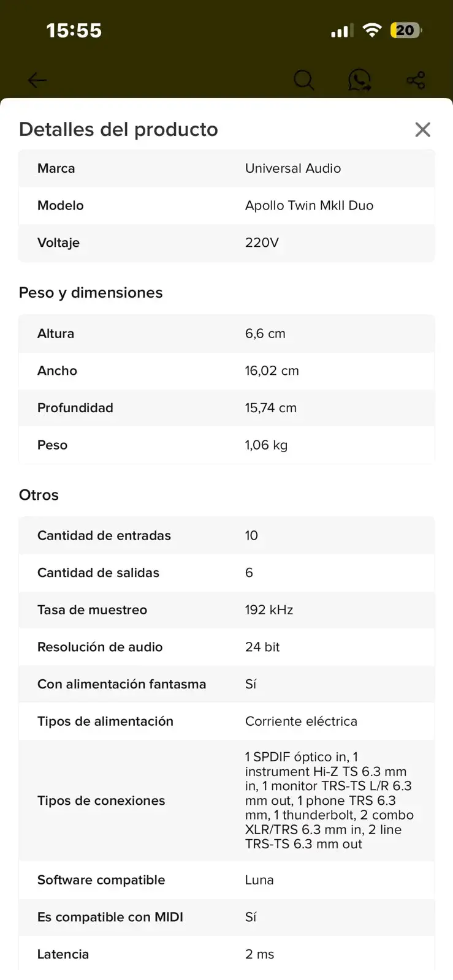This screenshot has width=453, height=980.
Task: Open the search magnifier icon
Action: [304, 80]
